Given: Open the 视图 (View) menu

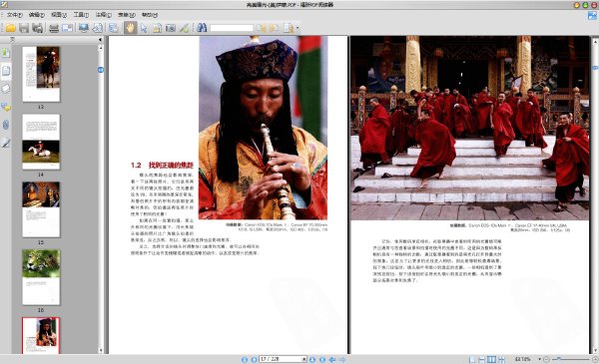Looking at the screenshot, I should pyautogui.click(x=59, y=15).
